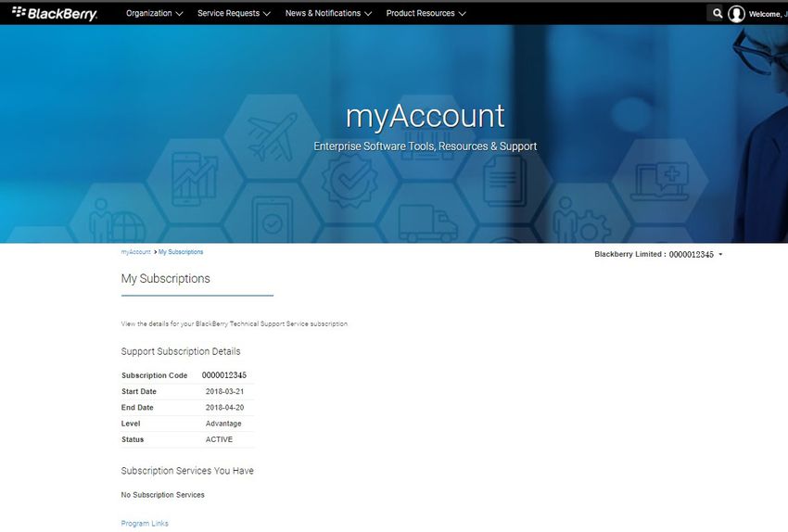Click the Status value ACTIVE

[x=219, y=439]
